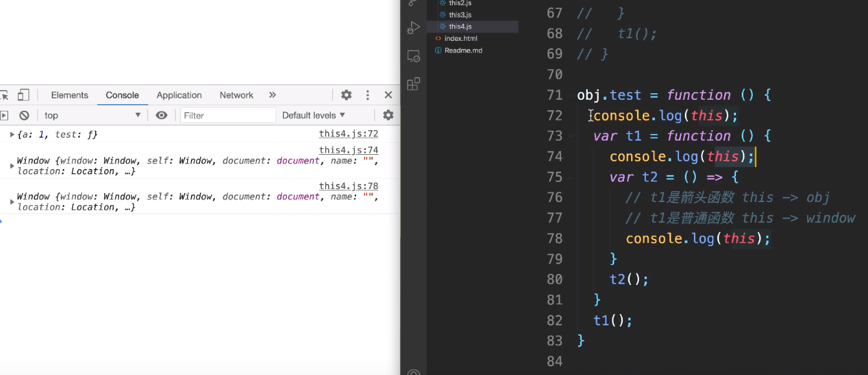Image resolution: width=868 pixels, height=375 pixels.
Task: Open source link this4.js:78
Action: pos(348,186)
